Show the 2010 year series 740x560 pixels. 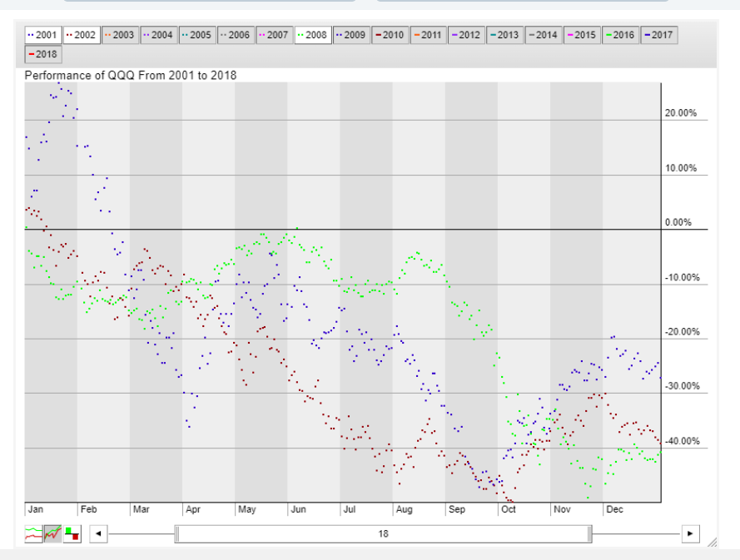click(390, 35)
